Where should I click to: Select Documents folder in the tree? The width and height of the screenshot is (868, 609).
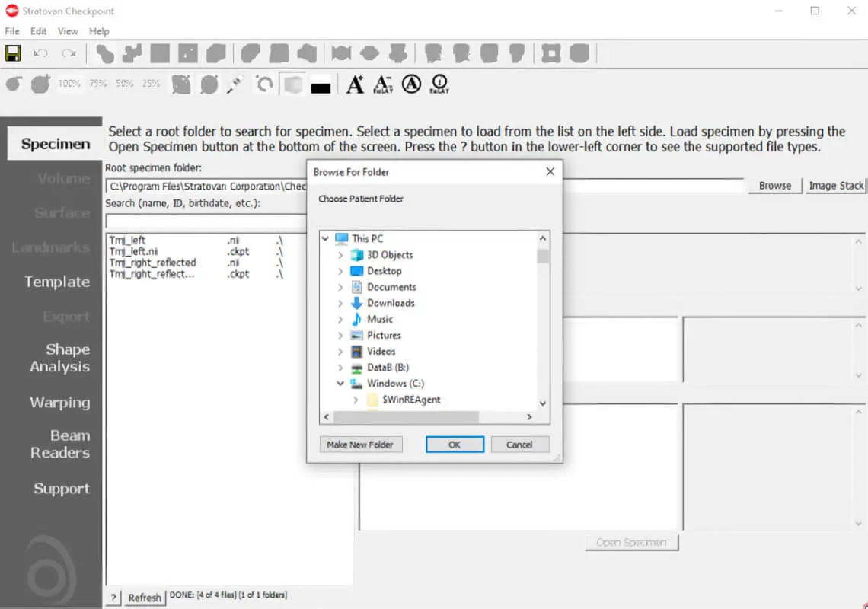coord(391,287)
